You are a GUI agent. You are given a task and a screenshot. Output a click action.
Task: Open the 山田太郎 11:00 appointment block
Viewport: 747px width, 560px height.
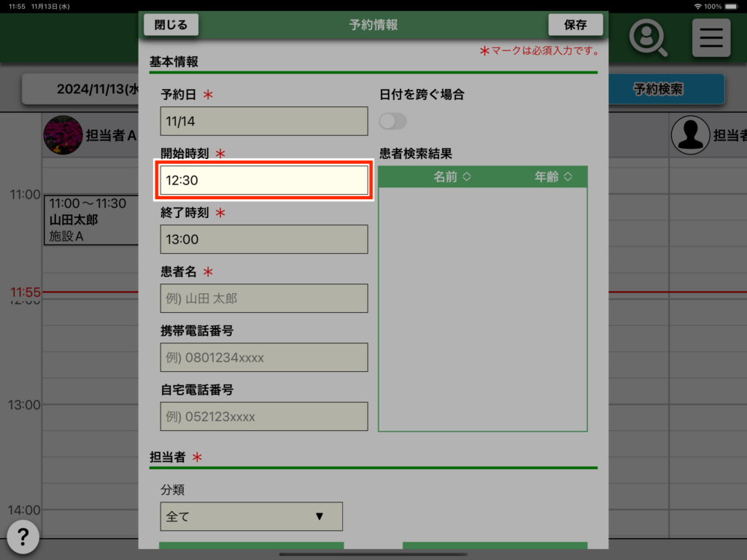tap(91, 219)
